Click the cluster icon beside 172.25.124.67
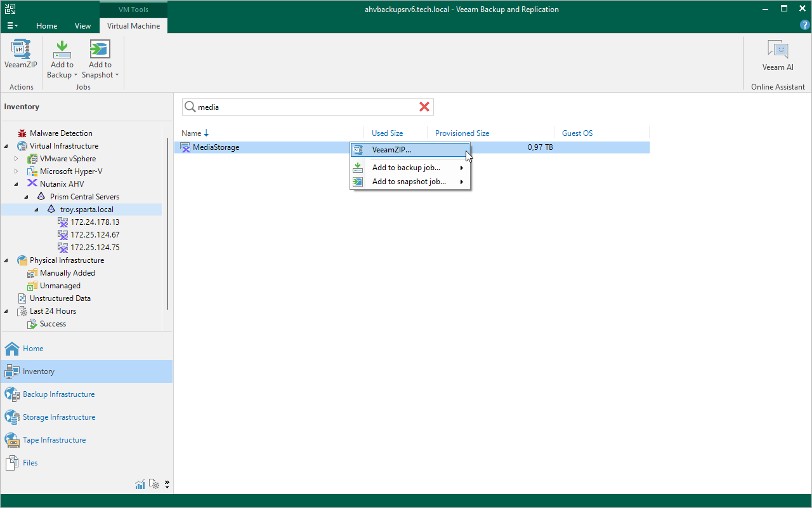The height and width of the screenshot is (508, 812). point(63,235)
